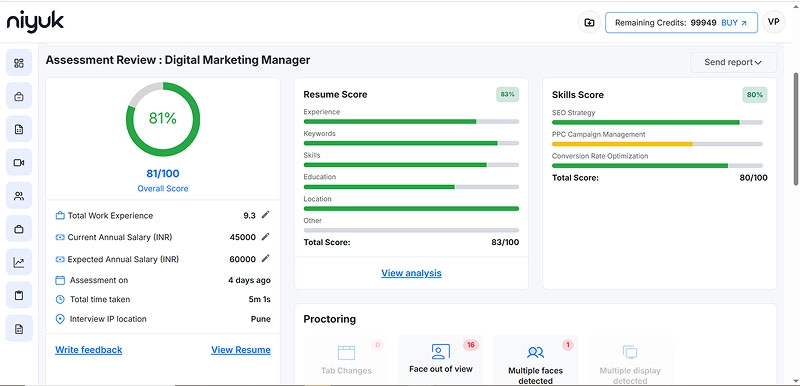Click the Resume Score heading
The image size is (800, 386).
pyautogui.click(x=335, y=94)
